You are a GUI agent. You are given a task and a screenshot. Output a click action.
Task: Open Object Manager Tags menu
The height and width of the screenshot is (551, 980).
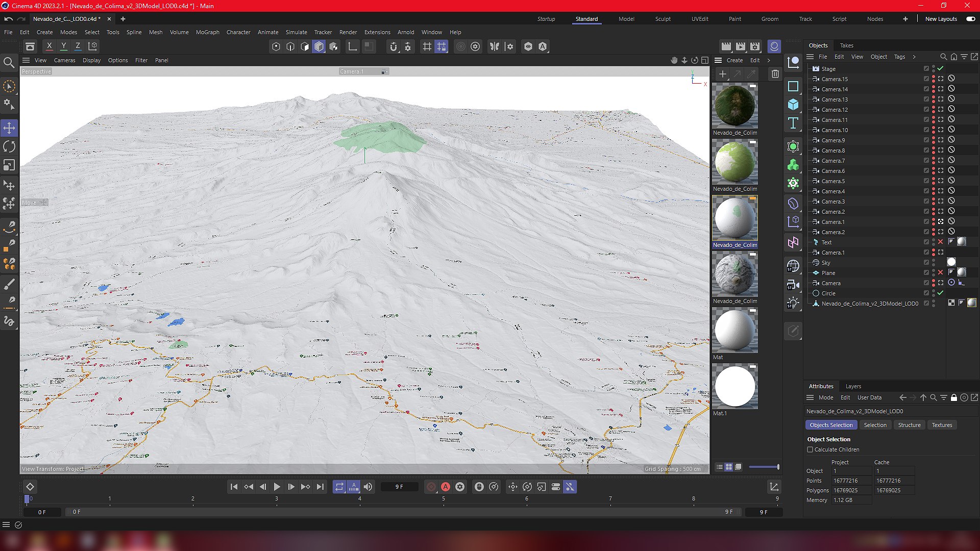899,57
